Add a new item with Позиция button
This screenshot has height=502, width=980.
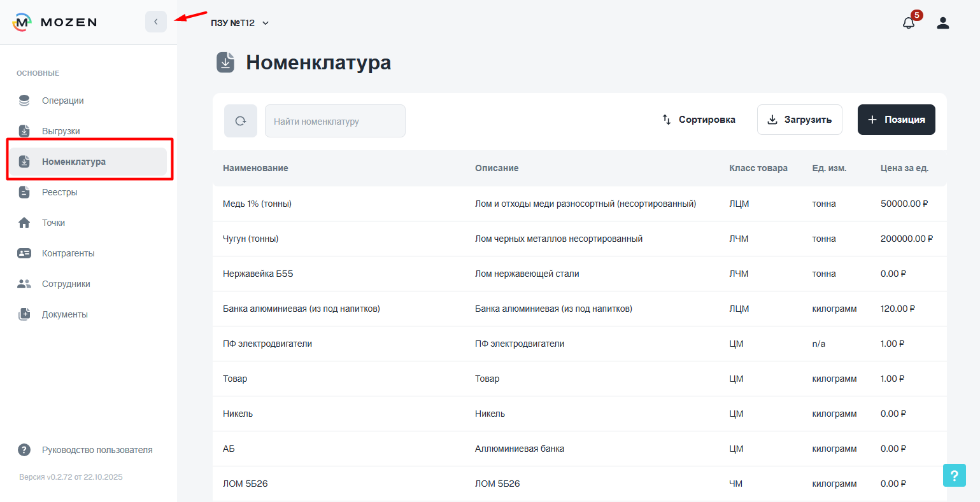896,120
